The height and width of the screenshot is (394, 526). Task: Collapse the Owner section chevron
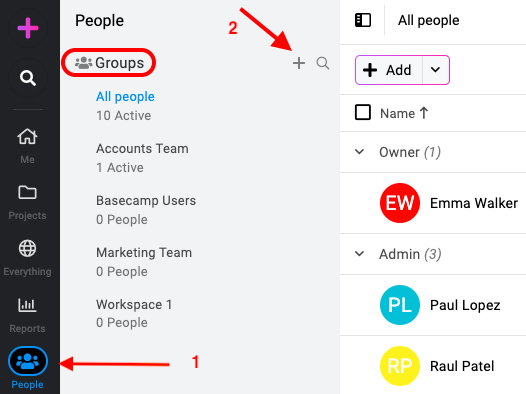359,152
